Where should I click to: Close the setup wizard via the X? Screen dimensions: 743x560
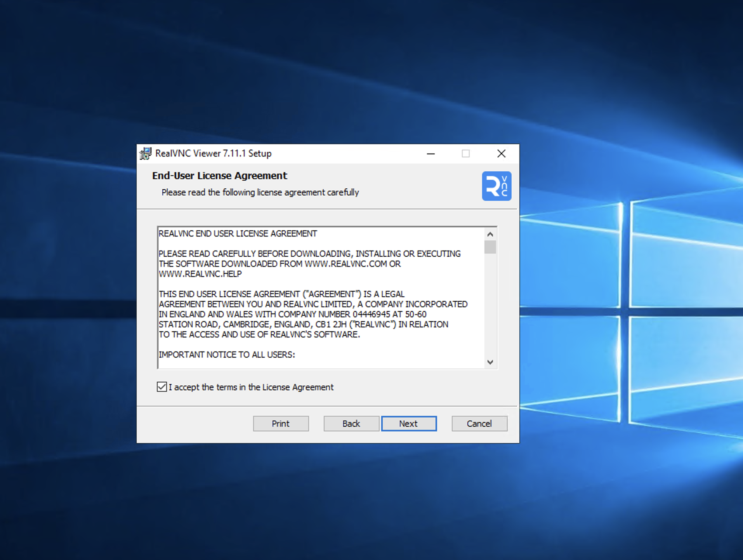click(x=501, y=153)
